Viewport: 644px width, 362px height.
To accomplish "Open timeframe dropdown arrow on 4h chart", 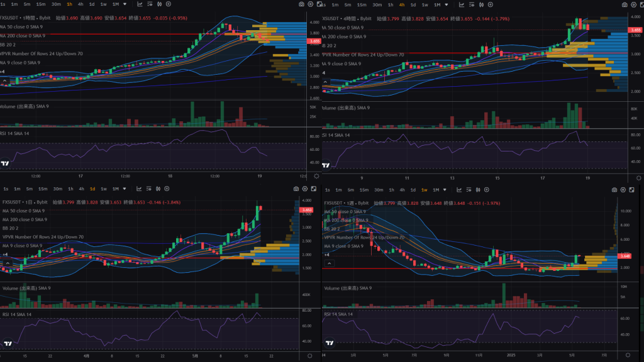I will [x=447, y=5].
